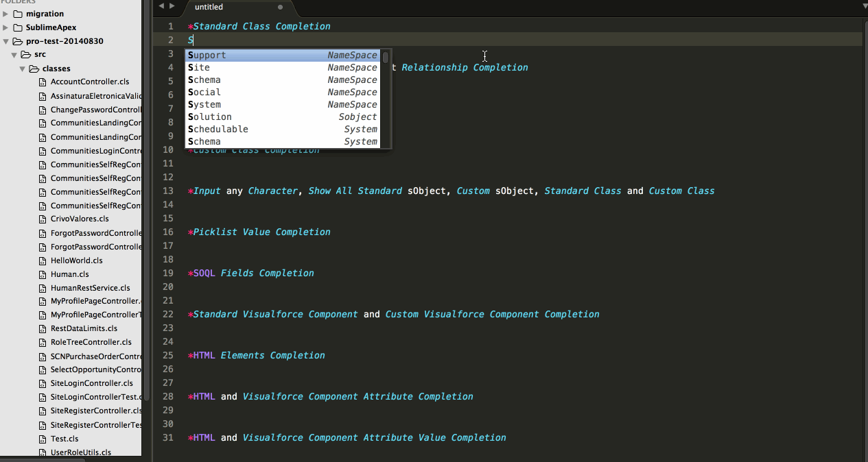868x462 pixels.
Task: Open AssinaturaEletronicaValid file
Action: click(96, 96)
